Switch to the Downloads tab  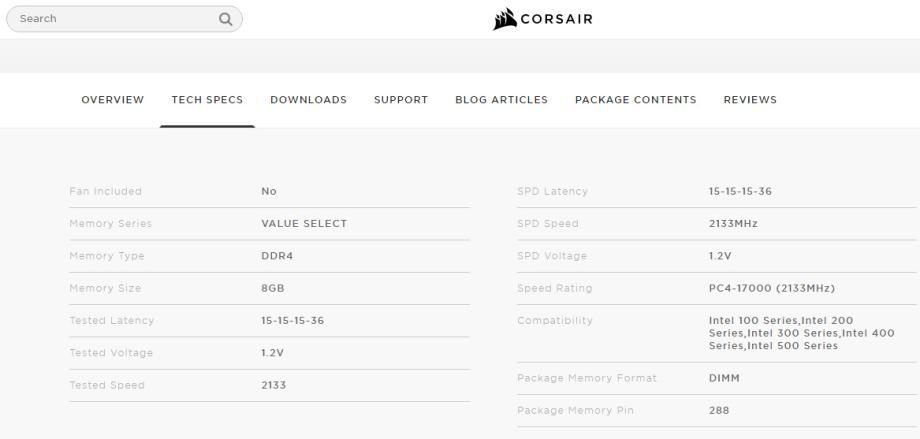tap(308, 100)
